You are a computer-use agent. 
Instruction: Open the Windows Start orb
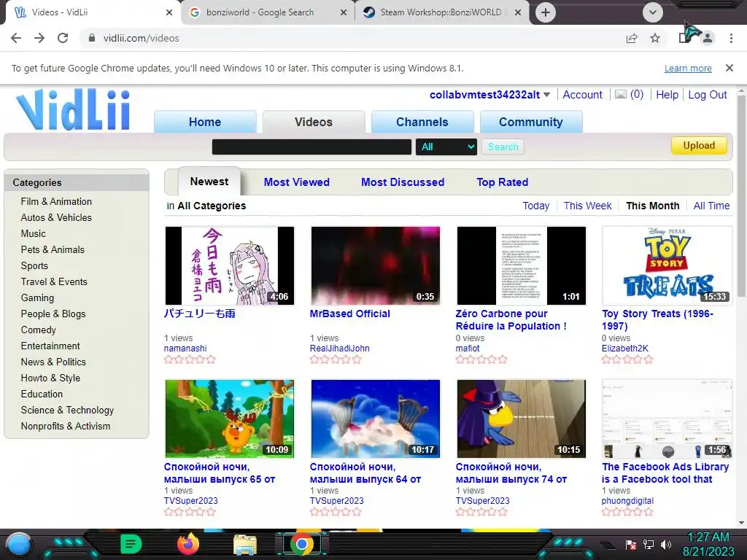point(18,545)
